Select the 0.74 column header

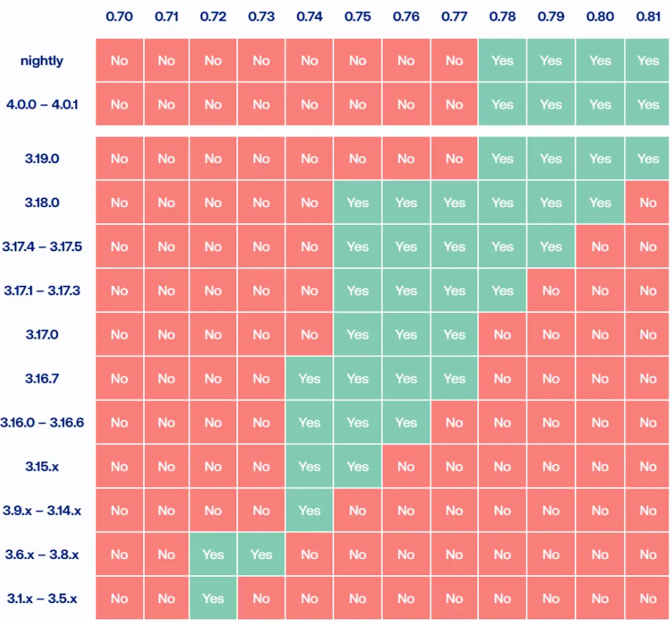309,18
